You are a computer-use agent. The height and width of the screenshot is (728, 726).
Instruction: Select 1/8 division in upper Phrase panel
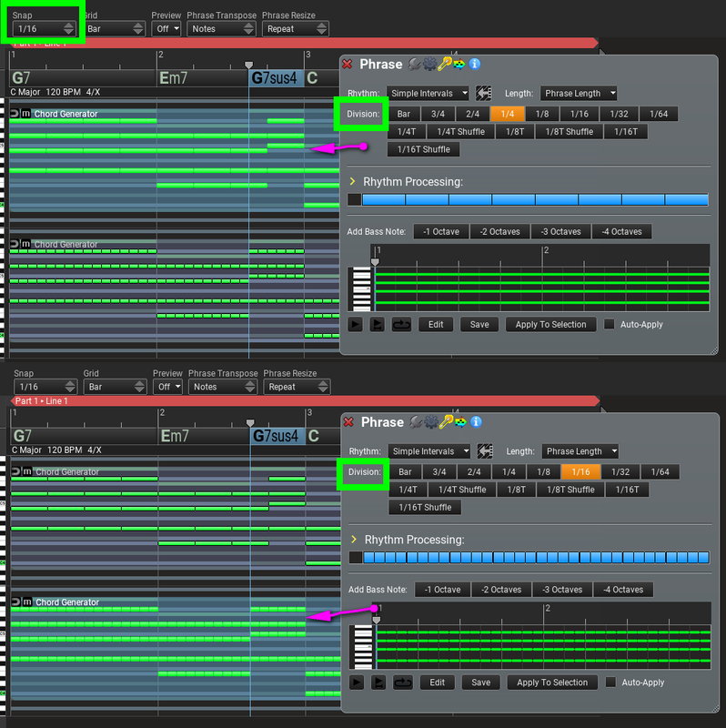541,114
